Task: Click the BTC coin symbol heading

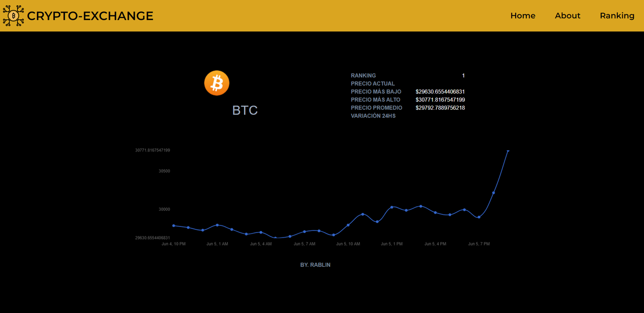Action: [245, 110]
